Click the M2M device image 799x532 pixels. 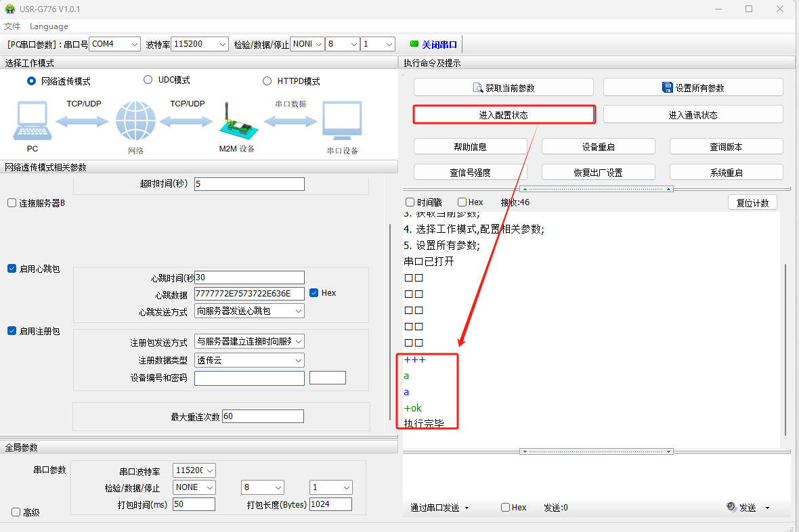pos(236,121)
